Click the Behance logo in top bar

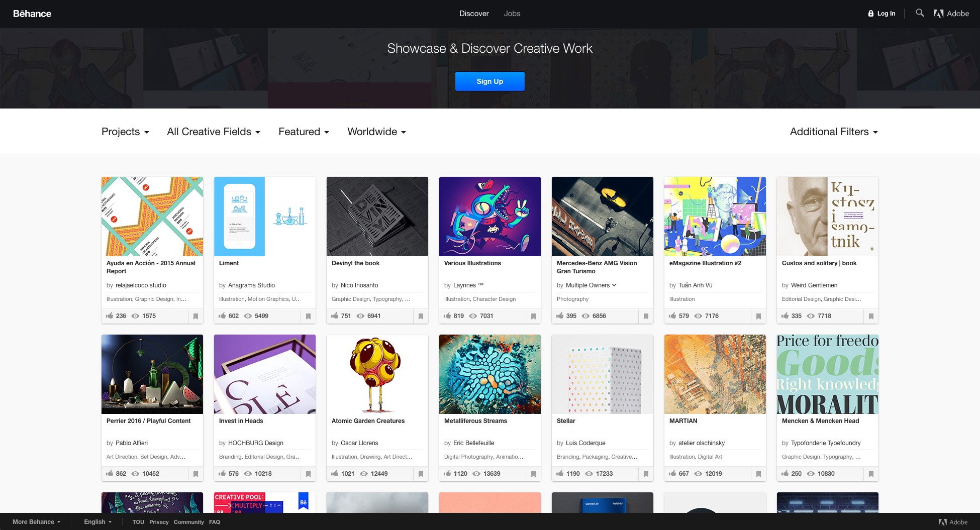point(32,14)
